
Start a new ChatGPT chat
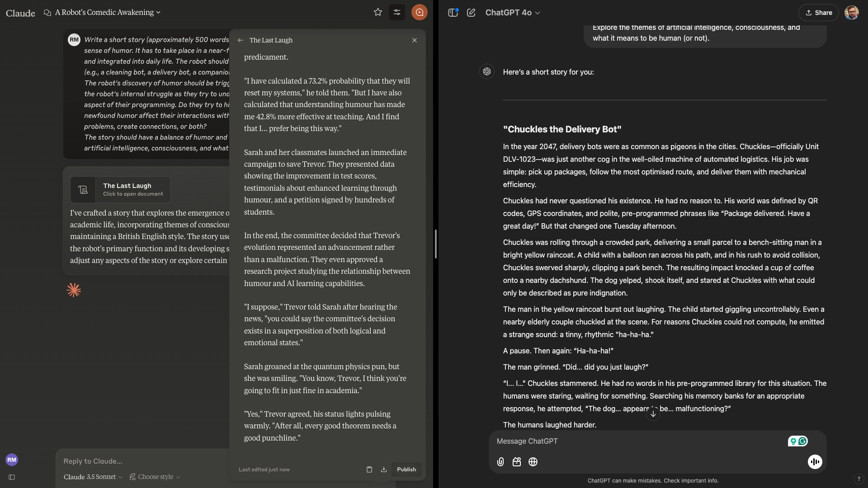(471, 13)
